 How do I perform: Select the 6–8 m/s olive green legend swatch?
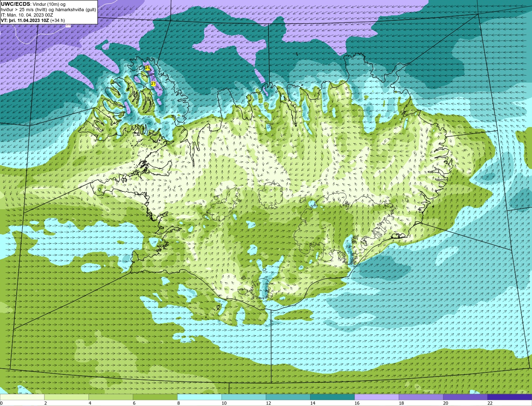[155, 397]
